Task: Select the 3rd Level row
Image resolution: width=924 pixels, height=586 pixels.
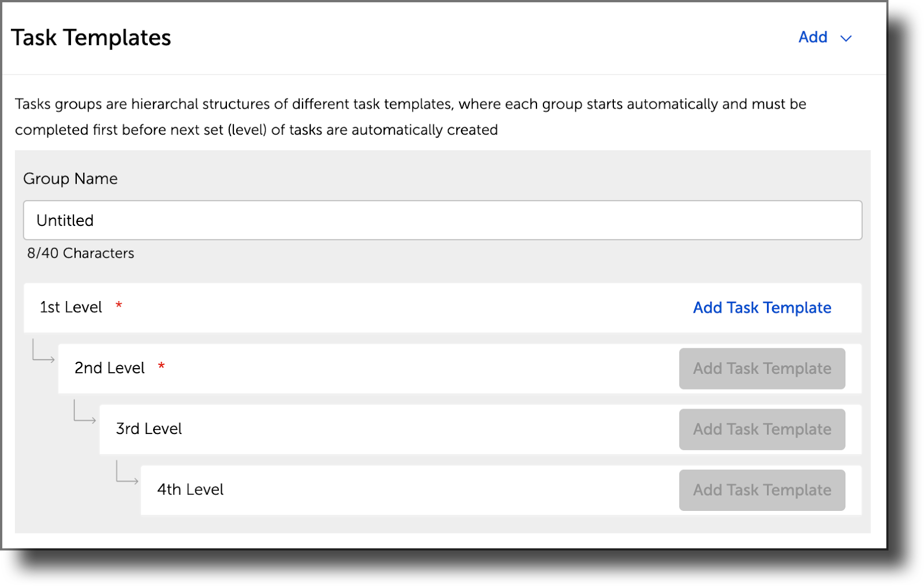Action: tap(148, 429)
